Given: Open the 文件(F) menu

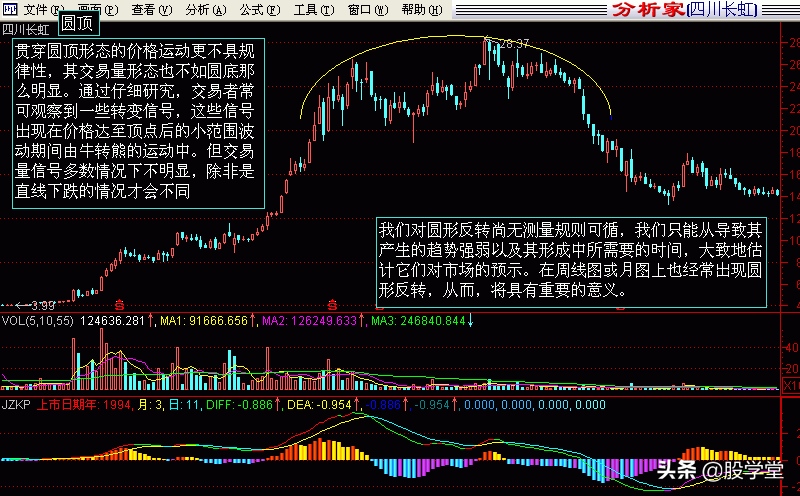Looking at the screenshot, I should coord(44,10).
